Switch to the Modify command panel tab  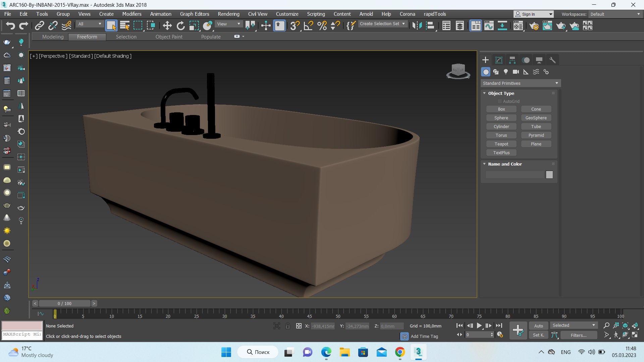[499, 60]
